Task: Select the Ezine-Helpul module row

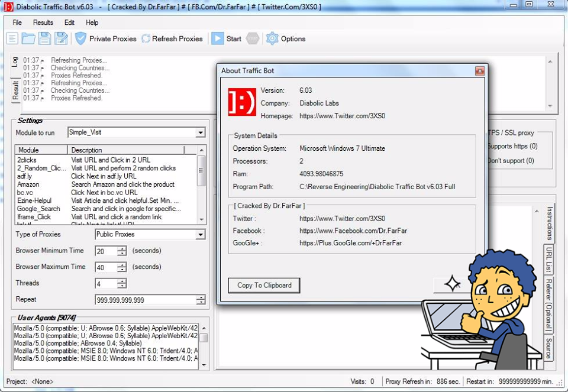Action: (106, 200)
